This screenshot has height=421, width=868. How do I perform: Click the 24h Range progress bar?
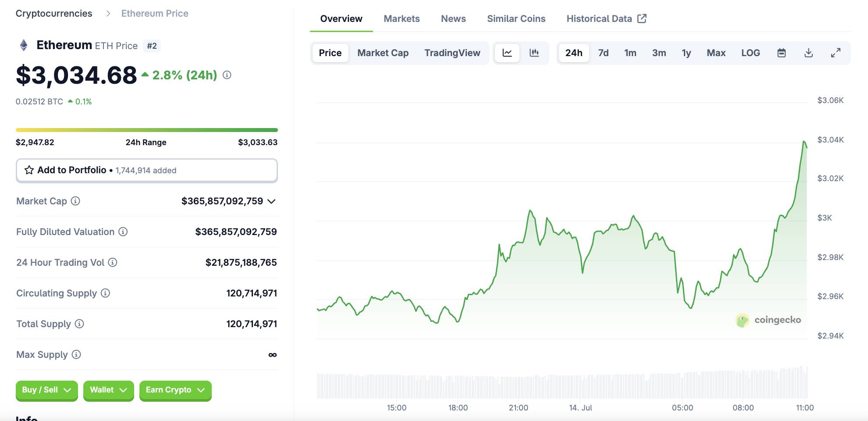pos(146,130)
